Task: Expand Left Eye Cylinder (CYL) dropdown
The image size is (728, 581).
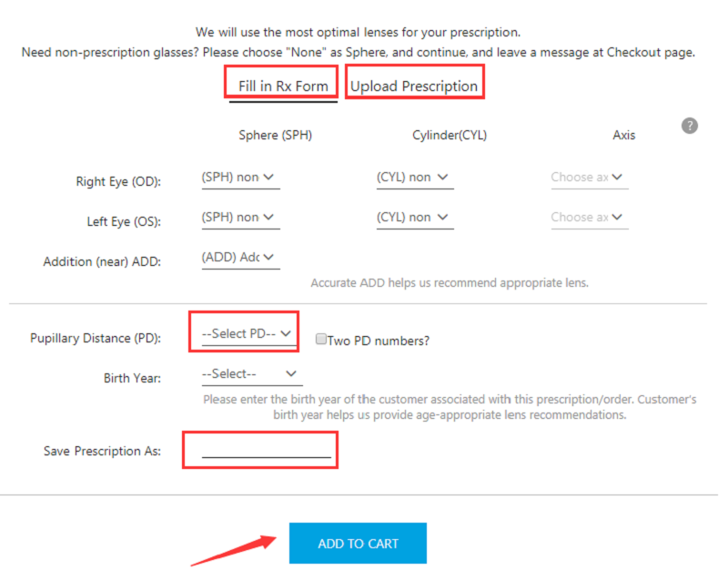Action: click(x=415, y=218)
